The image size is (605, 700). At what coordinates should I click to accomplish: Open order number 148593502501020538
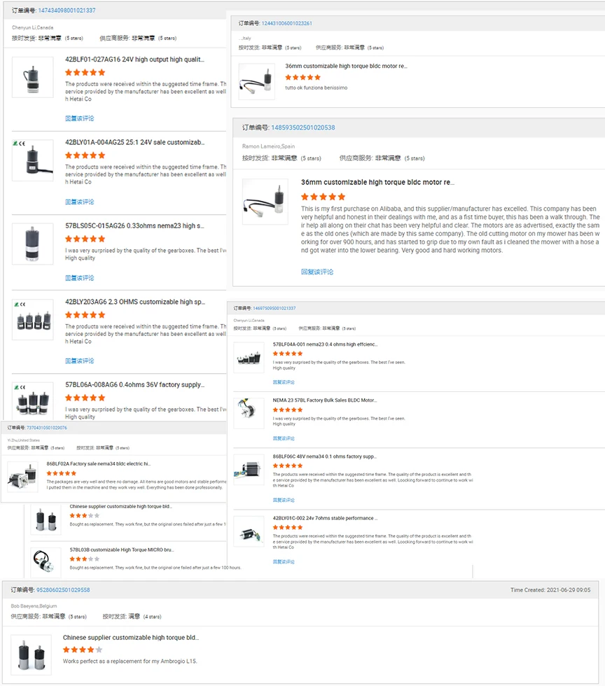click(x=302, y=127)
